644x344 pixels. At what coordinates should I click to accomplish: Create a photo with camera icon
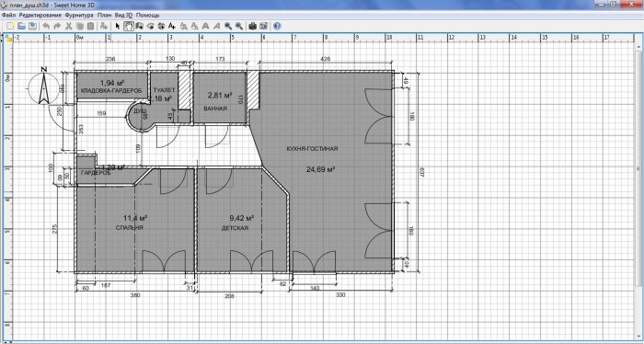(253, 26)
